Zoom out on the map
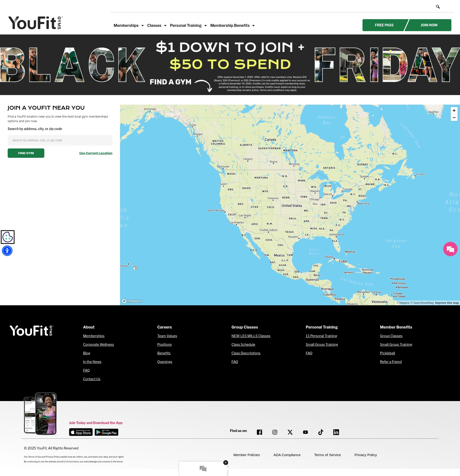Image resolution: width=460 pixels, height=476 pixels. tap(454, 118)
